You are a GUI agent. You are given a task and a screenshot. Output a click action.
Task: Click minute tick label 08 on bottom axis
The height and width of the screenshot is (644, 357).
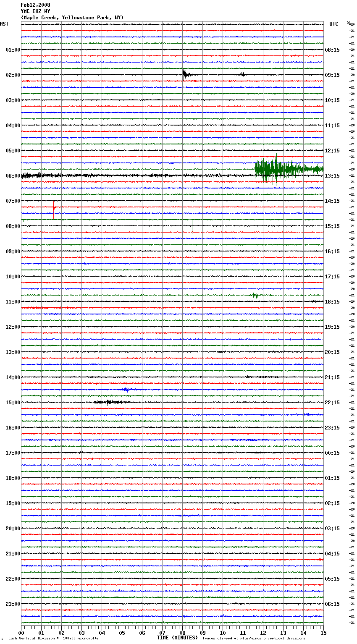[183, 633]
